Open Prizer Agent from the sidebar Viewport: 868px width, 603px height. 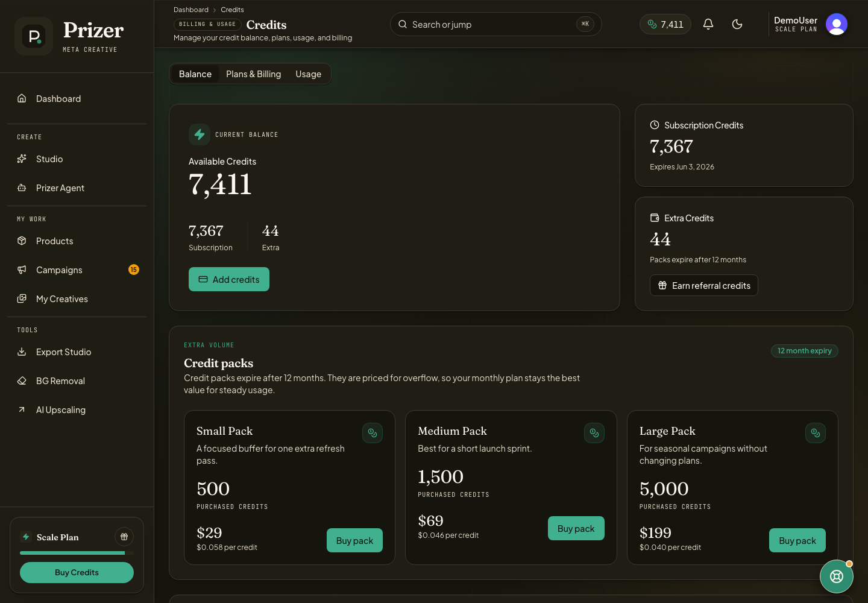[77, 188]
